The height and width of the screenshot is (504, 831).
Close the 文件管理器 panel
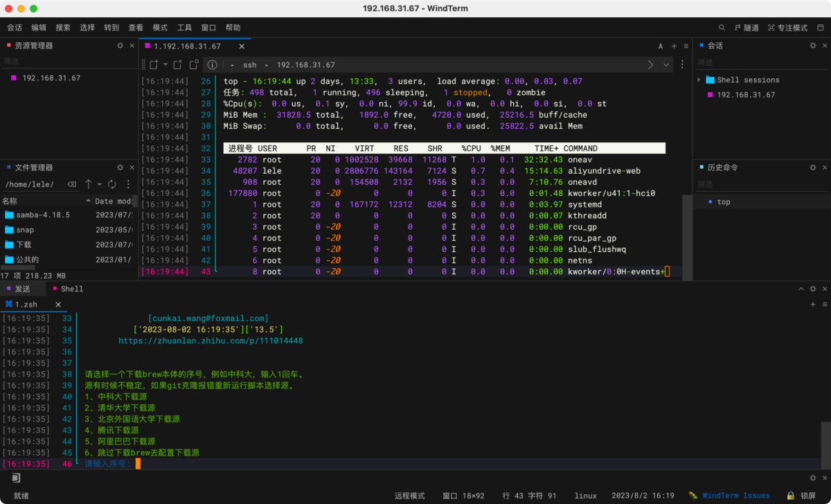click(132, 168)
